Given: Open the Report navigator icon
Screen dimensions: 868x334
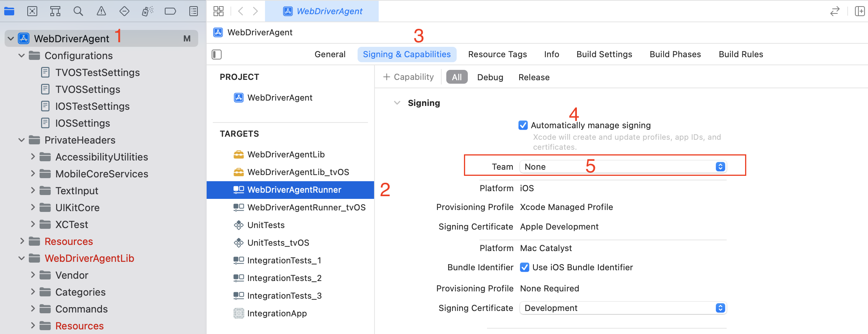Looking at the screenshot, I should point(194,11).
